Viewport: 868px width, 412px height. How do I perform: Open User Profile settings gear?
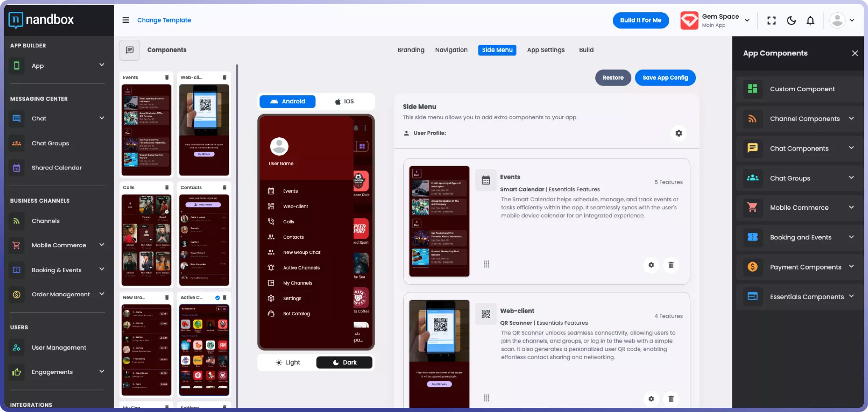coord(678,133)
